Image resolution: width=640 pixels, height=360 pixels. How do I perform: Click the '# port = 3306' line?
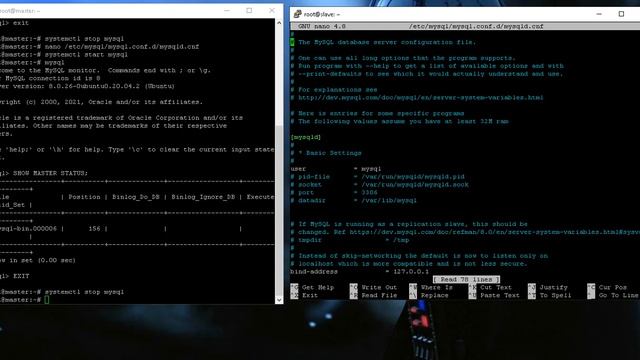click(334, 192)
